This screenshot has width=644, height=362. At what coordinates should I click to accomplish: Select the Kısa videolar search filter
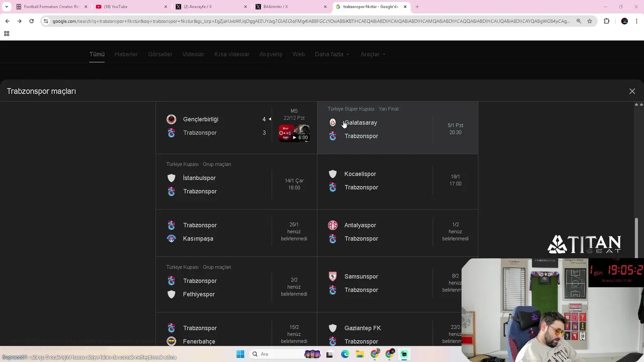click(x=232, y=54)
